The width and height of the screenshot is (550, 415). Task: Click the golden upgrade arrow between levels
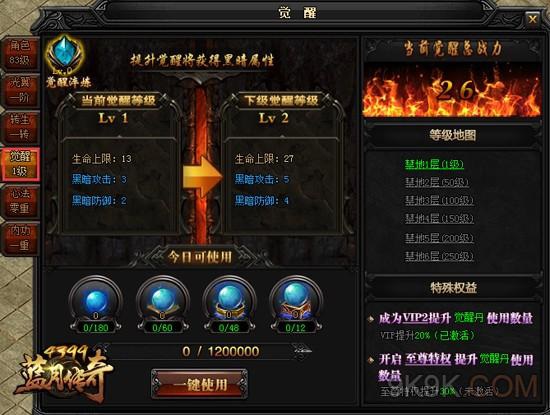coord(202,176)
